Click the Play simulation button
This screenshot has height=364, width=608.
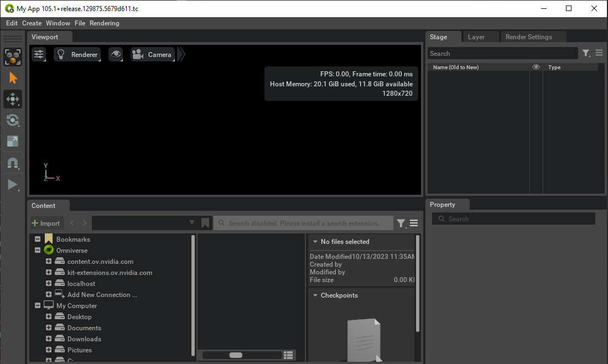click(x=13, y=185)
